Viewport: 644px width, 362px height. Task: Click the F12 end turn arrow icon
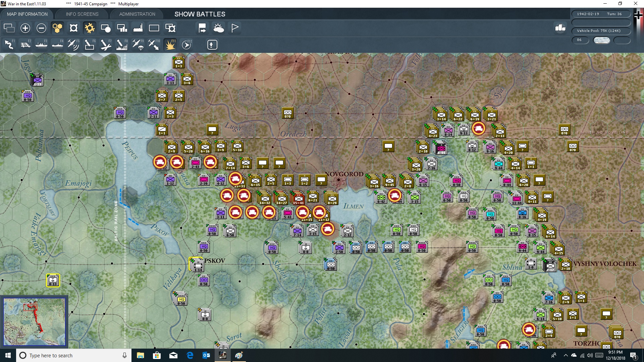click(x=186, y=45)
